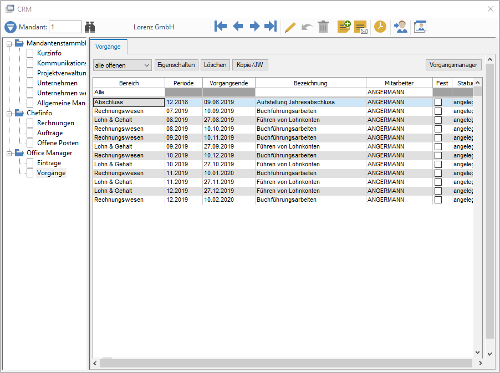Click the page icon beside Einträge

click(x=30, y=163)
